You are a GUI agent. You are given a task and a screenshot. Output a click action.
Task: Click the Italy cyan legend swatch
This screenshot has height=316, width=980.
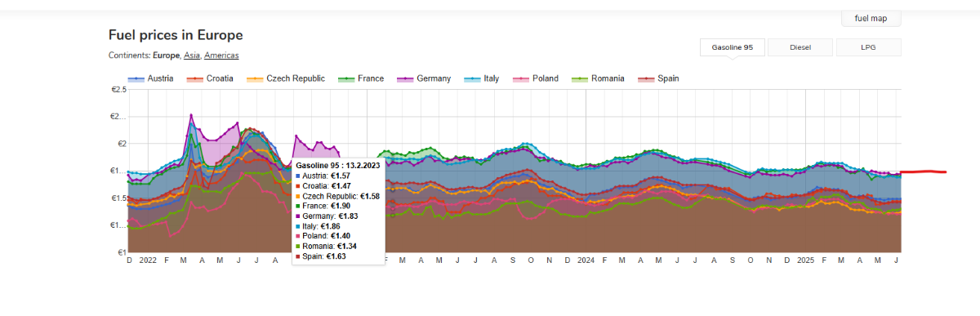coord(473,79)
